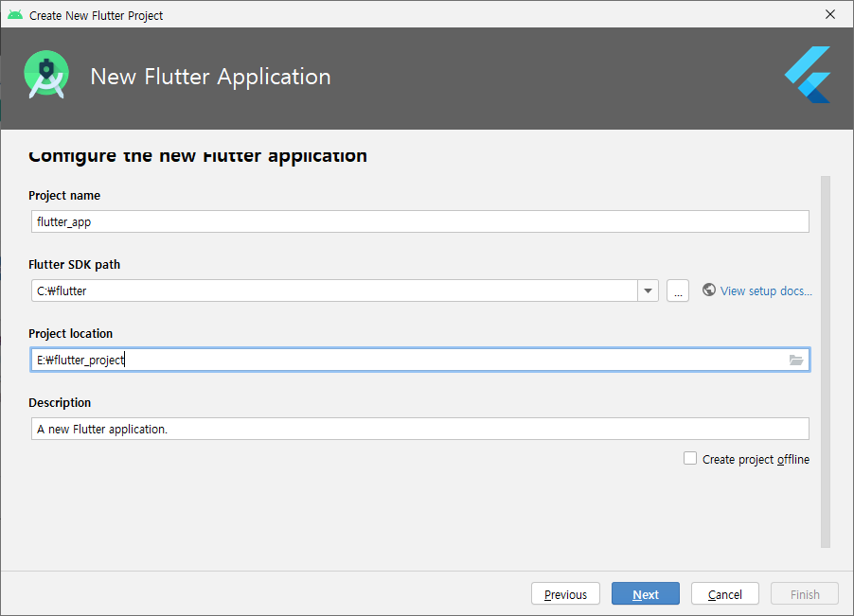Proceed with the Next button
854x616 pixels.
(x=646, y=593)
